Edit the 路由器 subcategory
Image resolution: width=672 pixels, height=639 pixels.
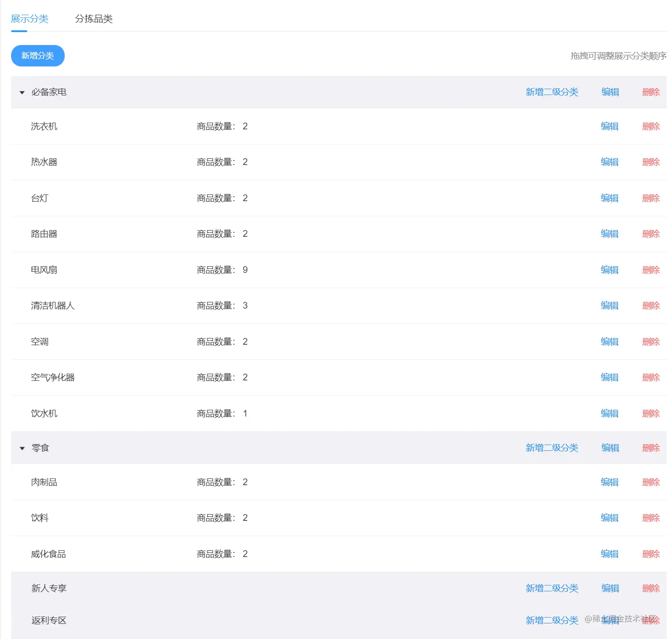[610, 234]
